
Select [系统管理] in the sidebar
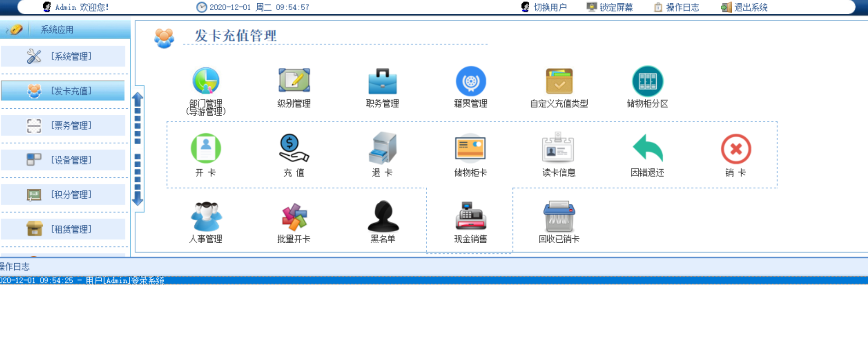pos(63,56)
